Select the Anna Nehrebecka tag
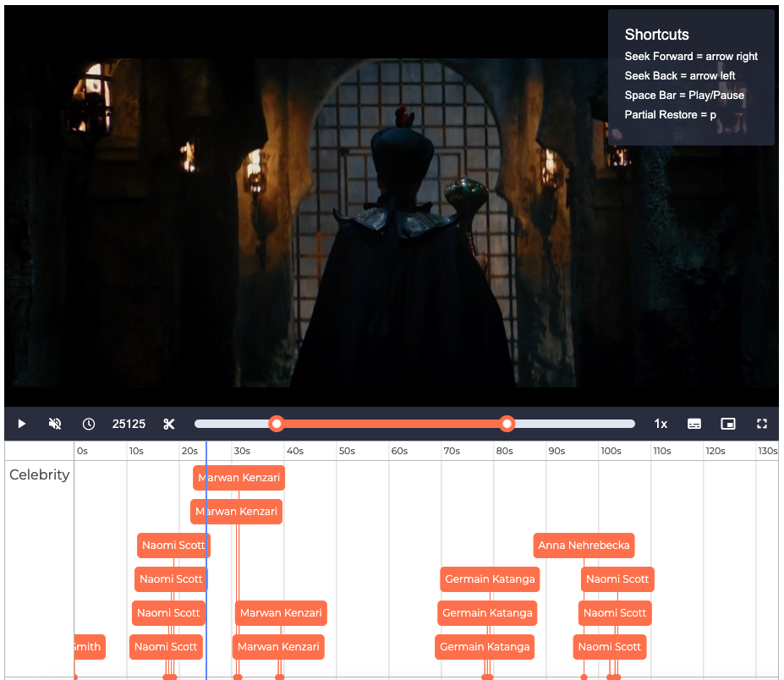This screenshot has height=680, width=784. [584, 545]
